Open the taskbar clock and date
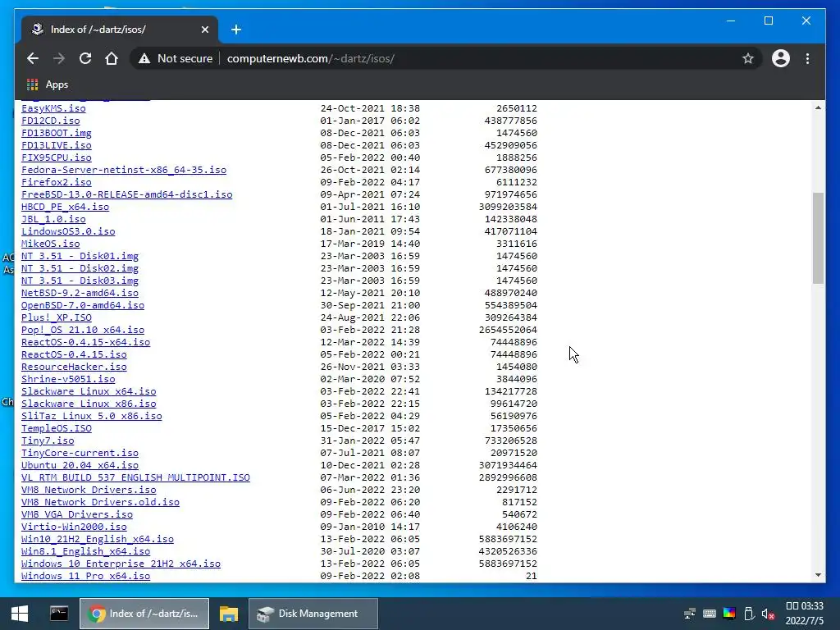 click(804, 614)
